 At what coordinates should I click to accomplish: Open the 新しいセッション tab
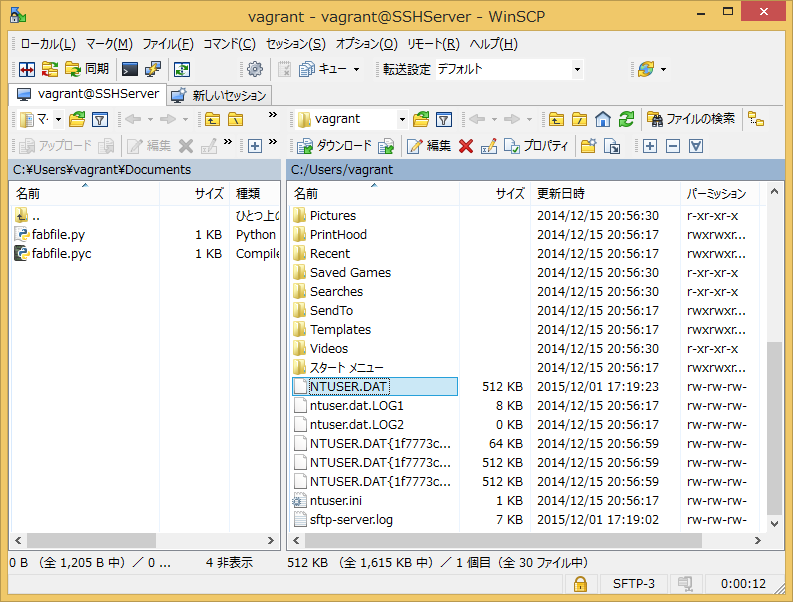click(x=219, y=95)
